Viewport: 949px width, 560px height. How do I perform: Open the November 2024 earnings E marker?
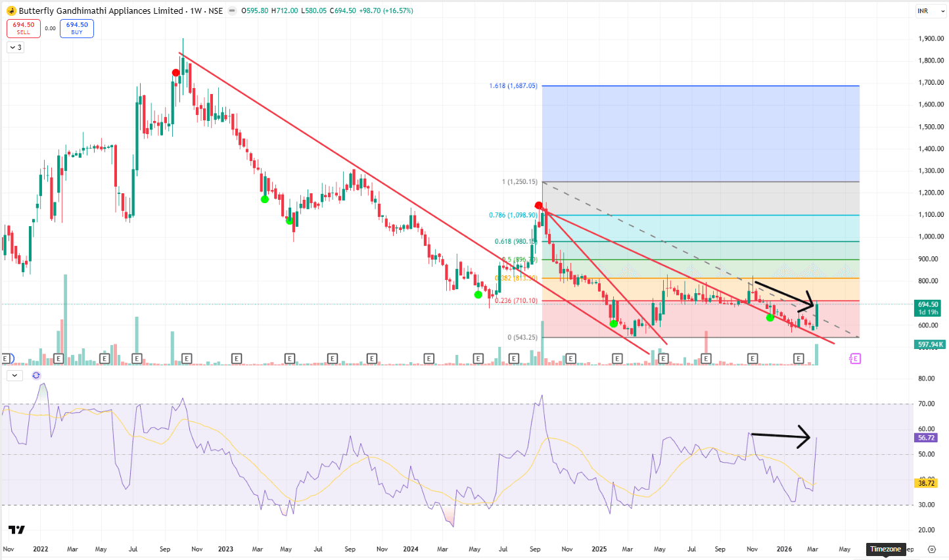click(570, 358)
